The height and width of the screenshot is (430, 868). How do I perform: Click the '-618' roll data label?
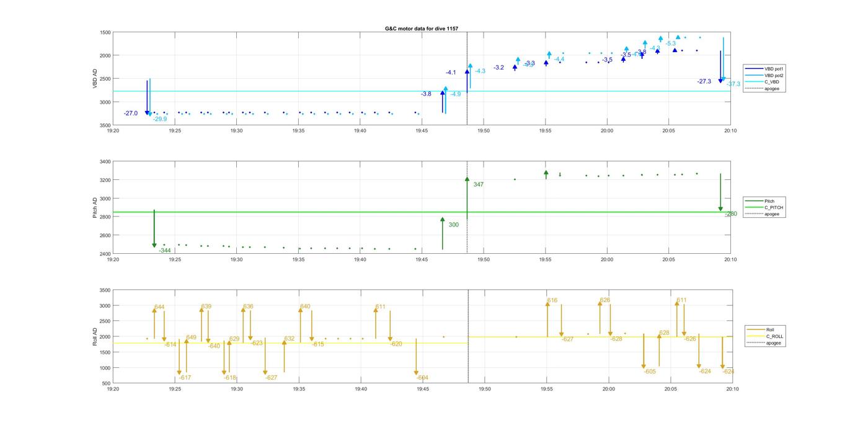pyautogui.click(x=230, y=377)
